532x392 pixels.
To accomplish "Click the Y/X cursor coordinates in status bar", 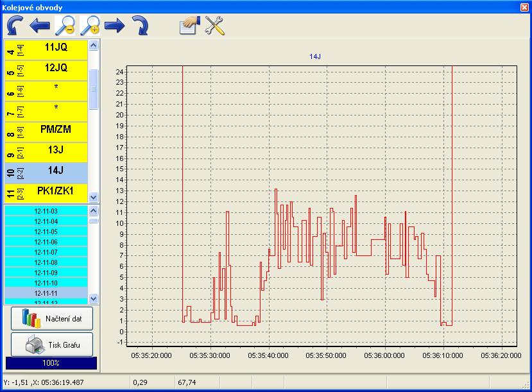I will coord(44,382).
